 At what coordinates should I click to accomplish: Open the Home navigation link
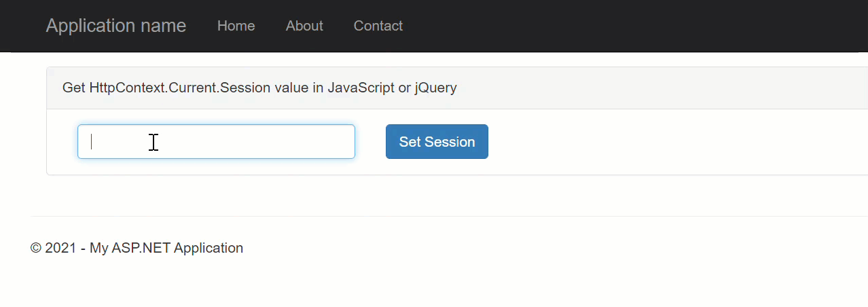tap(236, 26)
